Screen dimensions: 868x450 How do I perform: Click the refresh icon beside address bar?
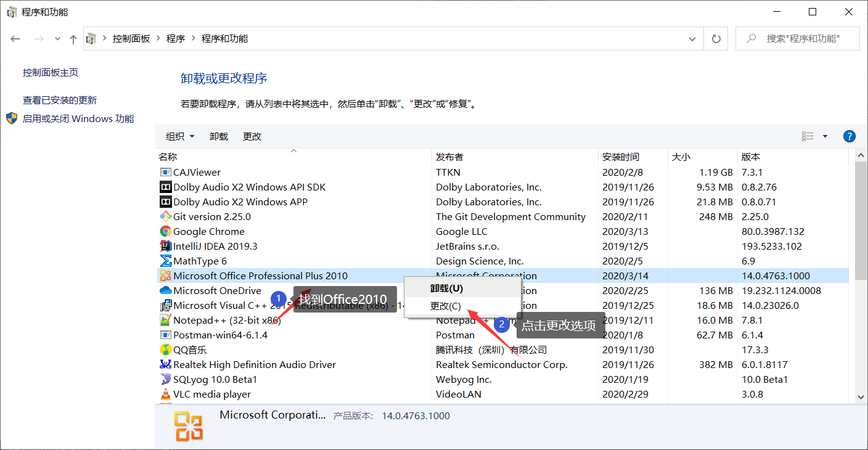716,39
